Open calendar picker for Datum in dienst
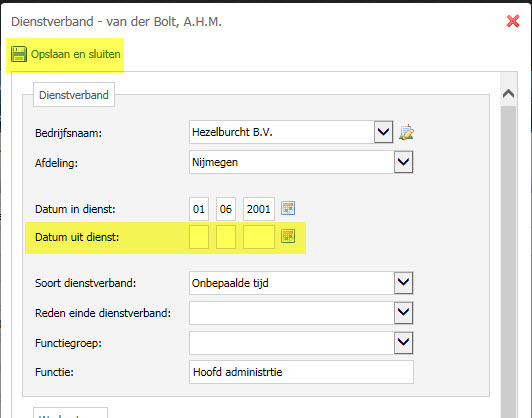This screenshot has width=532, height=418. (288, 208)
